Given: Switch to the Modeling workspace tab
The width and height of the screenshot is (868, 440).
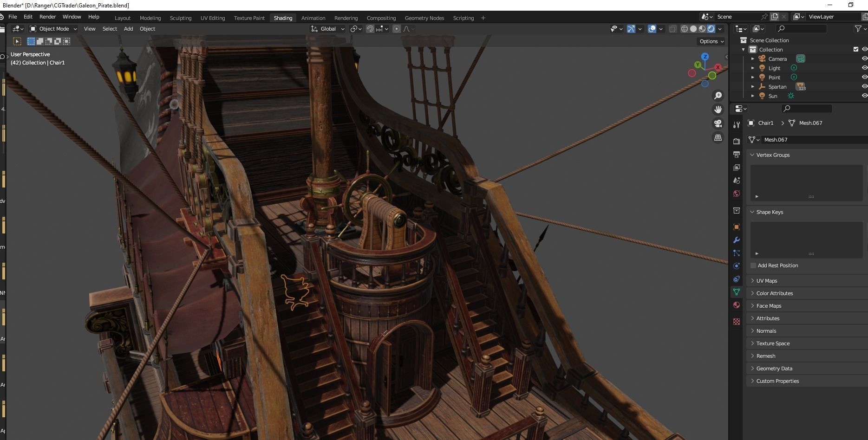Looking at the screenshot, I should click(x=150, y=18).
